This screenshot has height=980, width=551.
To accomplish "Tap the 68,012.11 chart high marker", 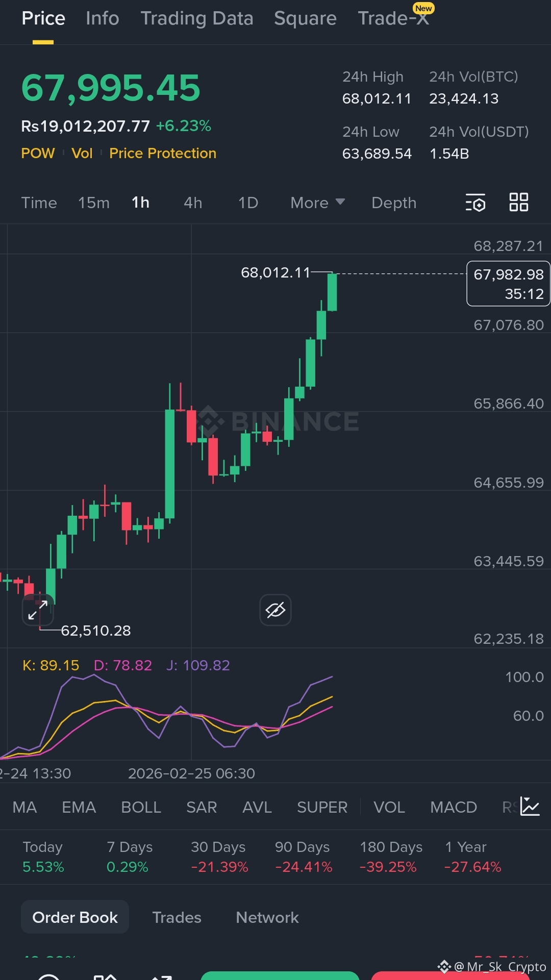I will (x=275, y=272).
